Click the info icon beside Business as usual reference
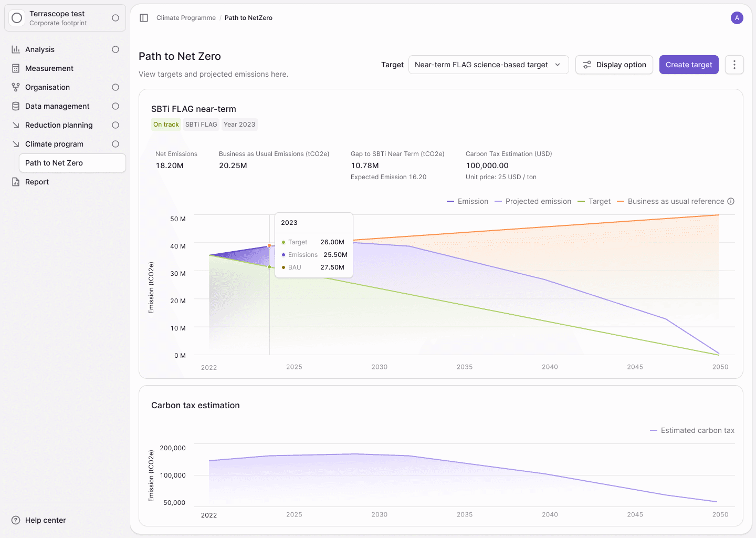756x538 pixels. [731, 201]
